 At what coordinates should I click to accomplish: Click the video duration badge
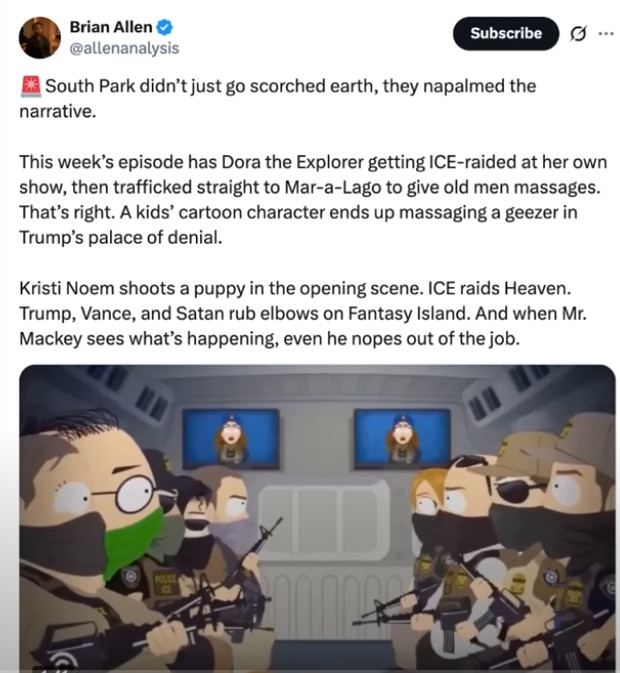click(51, 670)
